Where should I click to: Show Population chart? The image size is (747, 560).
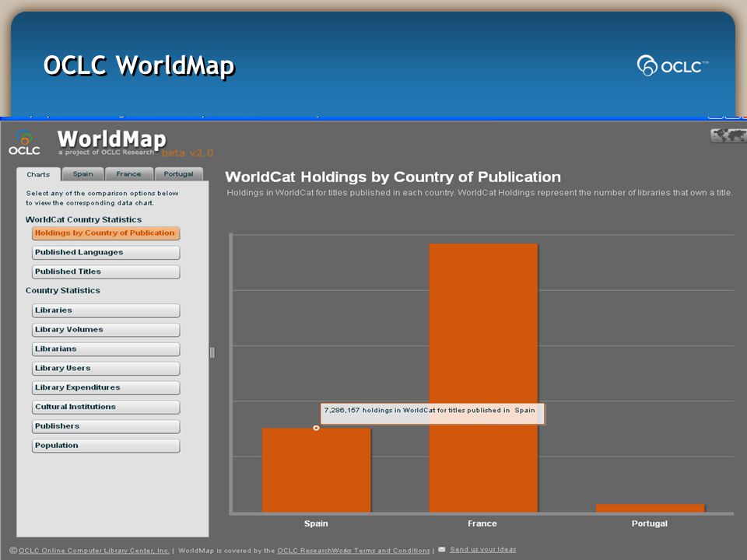point(106,446)
